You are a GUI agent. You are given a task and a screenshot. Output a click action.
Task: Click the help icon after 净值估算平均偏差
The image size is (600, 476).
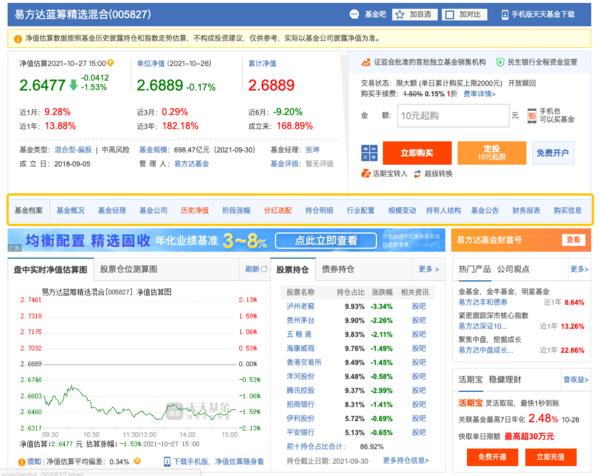[x=137, y=461]
